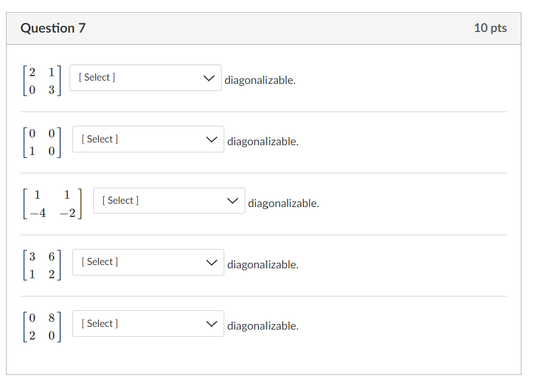
Task: Open the Select dropdown beside matrix [2 1; 0 3]
Action: pyautogui.click(x=145, y=78)
